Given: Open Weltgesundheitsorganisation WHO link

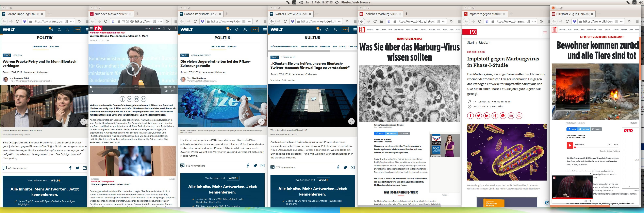Looking at the screenshot, I should point(411,166).
